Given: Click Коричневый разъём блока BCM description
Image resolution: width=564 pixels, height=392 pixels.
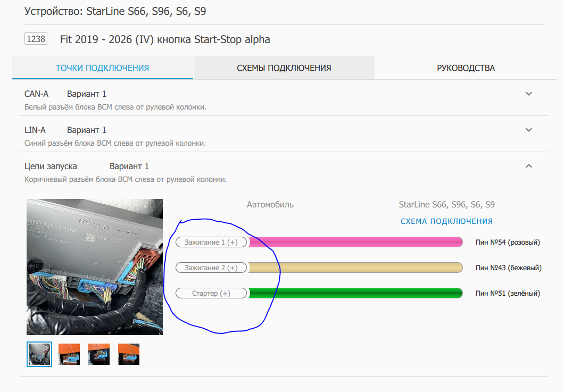Looking at the screenshot, I should [x=126, y=179].
